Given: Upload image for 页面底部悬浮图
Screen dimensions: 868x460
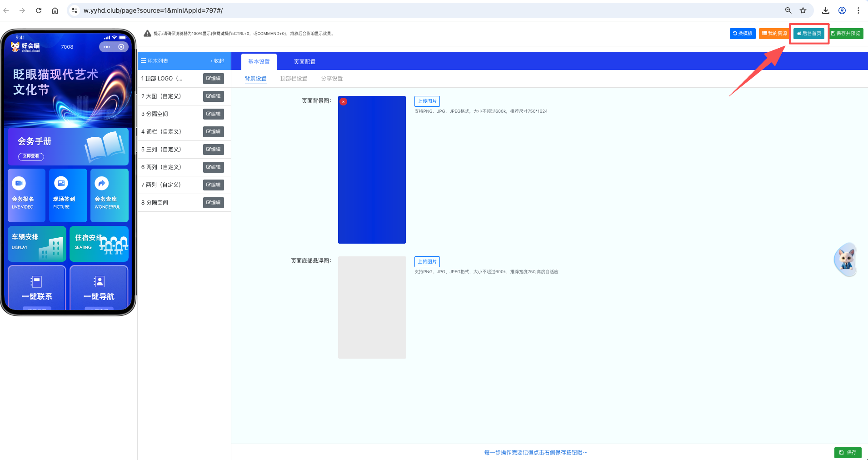Looking at the screenshot, I should coord(427,262).
